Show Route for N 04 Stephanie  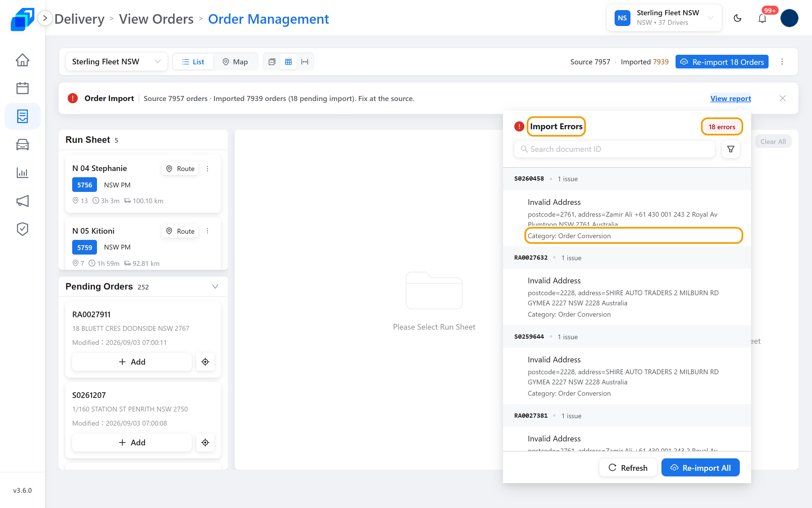point(180,168)
